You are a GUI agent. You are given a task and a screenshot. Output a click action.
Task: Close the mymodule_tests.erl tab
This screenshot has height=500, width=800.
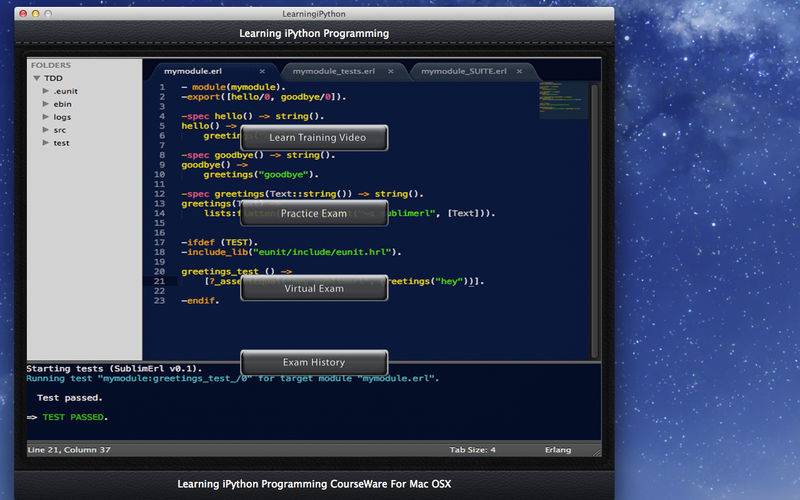(391, 71)
